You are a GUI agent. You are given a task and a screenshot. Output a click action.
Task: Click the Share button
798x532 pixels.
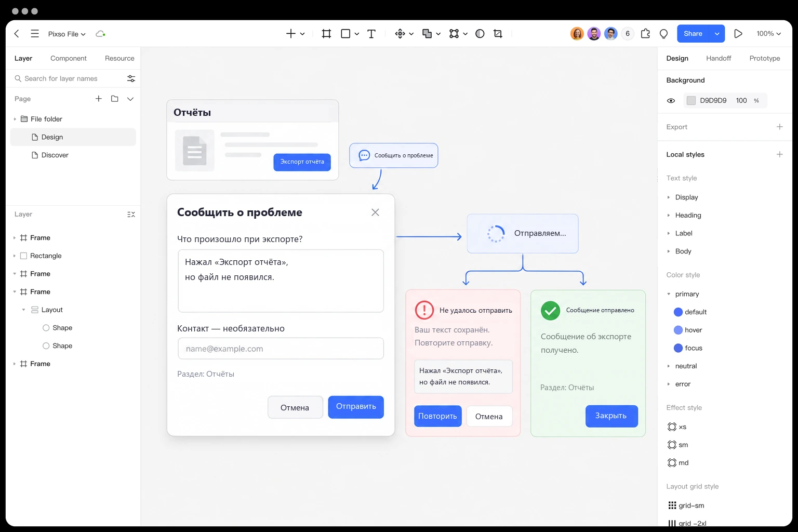[x=693, y=34]
